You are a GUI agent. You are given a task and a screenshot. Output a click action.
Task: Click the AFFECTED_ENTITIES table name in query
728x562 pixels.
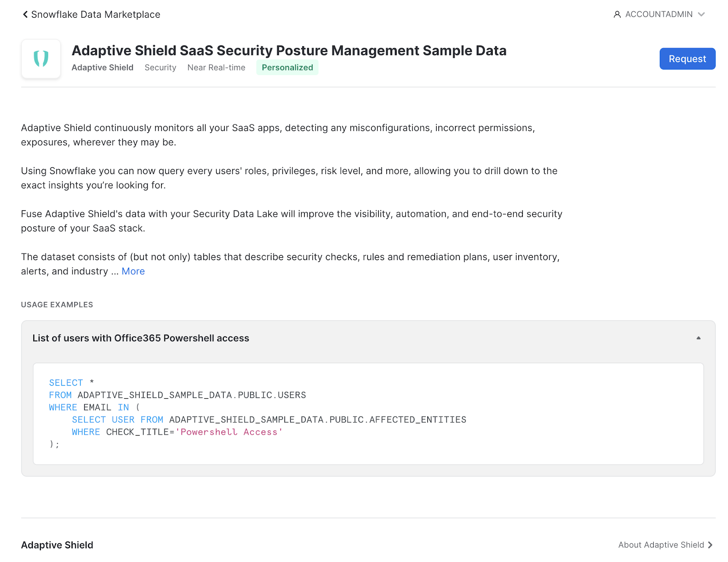[x=418, y=420]
